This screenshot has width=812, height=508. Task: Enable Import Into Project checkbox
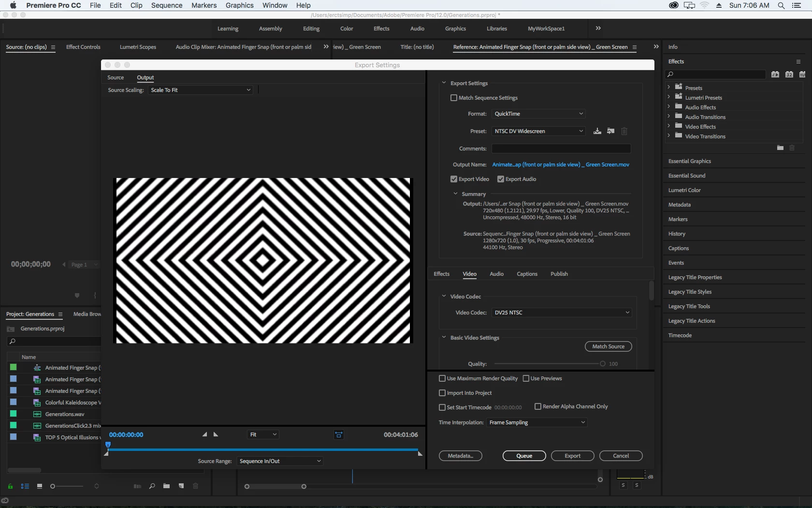click(442, 393)
